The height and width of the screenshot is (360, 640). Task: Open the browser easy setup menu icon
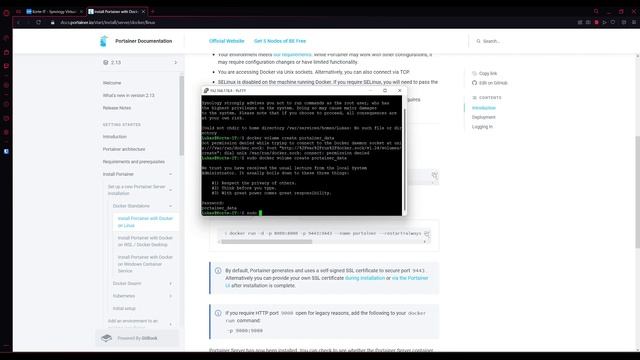634,22
